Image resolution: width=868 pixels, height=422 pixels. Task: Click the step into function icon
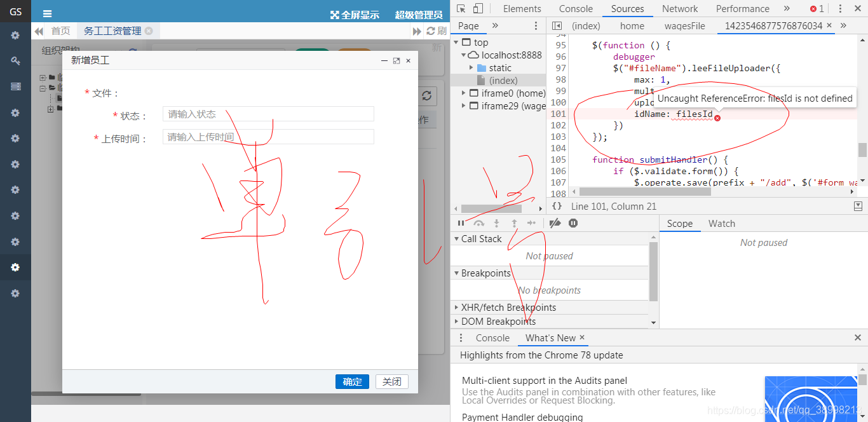tap(497, 223)
